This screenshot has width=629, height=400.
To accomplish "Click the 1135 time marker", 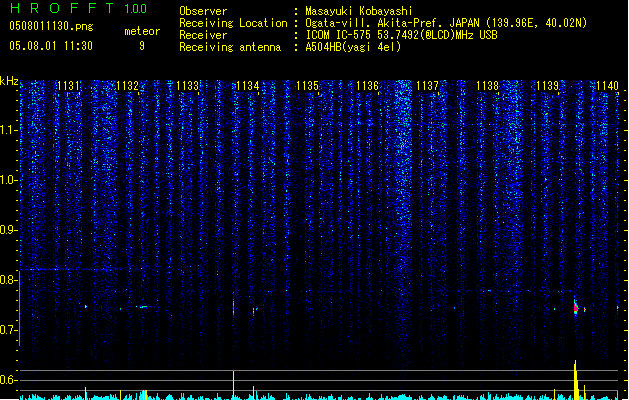I will click(x=307, y=86).
